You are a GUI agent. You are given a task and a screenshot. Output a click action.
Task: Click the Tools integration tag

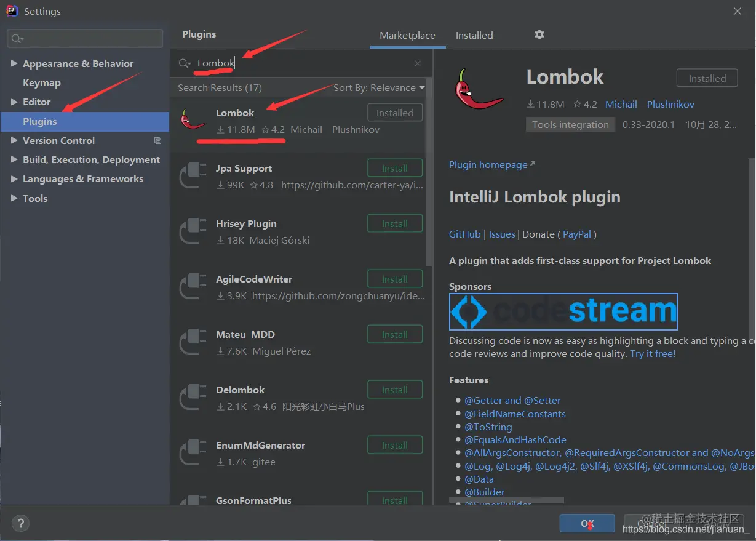pyautogui.click(x=570, y=124)
